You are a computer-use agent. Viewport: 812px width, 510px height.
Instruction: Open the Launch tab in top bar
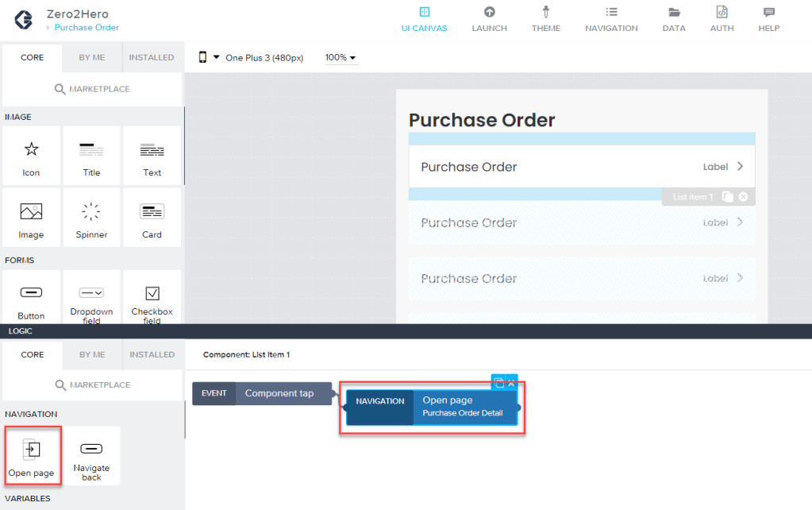tap(489, 20)
